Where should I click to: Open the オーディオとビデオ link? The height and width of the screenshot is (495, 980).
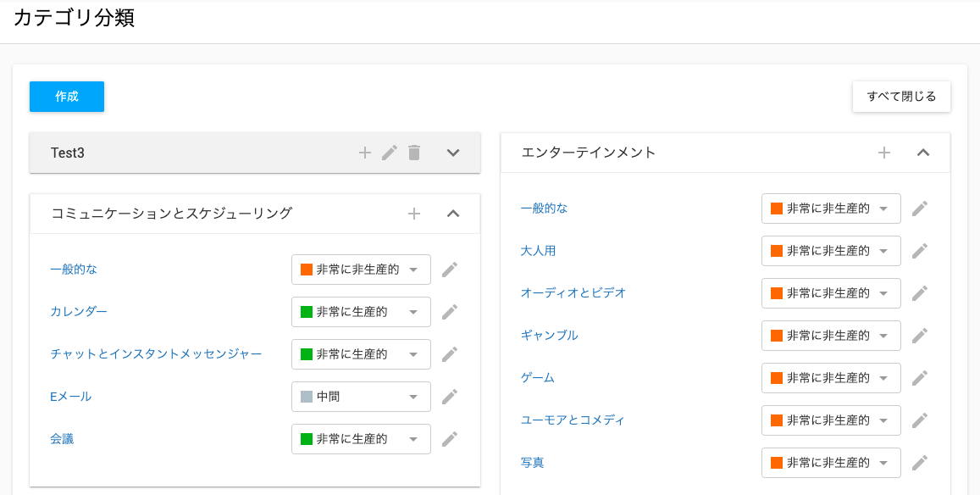click(573, 293)
